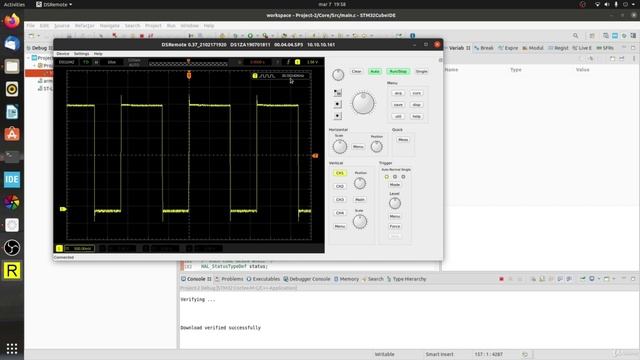Open the Help menu in DSRemote
The height and width of the screenshot is (360, 640).
click(x=98, y=53)
